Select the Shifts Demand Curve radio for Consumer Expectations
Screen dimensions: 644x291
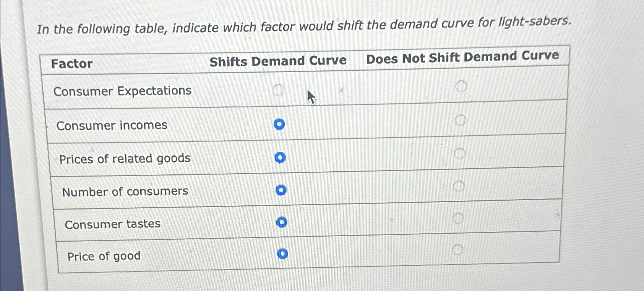tap(279, 90)
